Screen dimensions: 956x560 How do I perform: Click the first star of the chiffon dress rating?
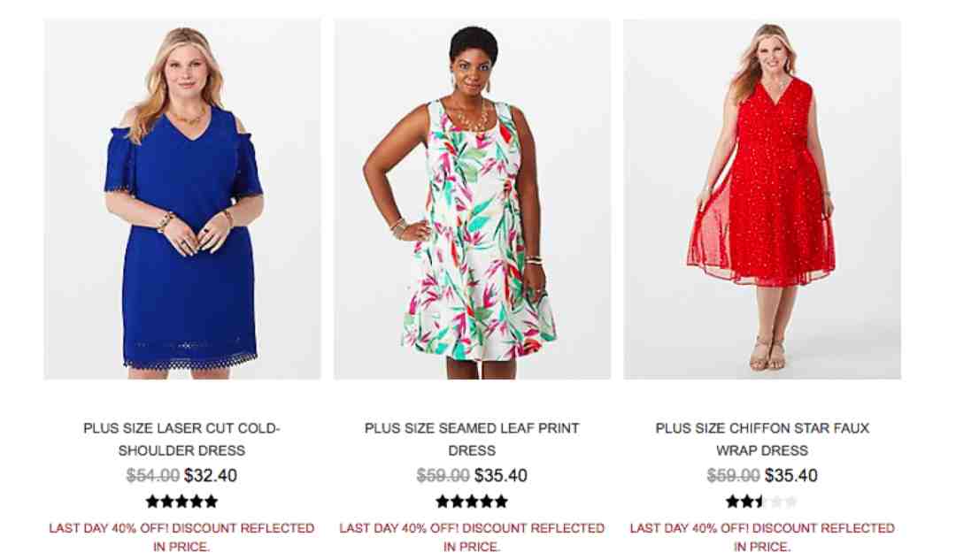[733, 502]
